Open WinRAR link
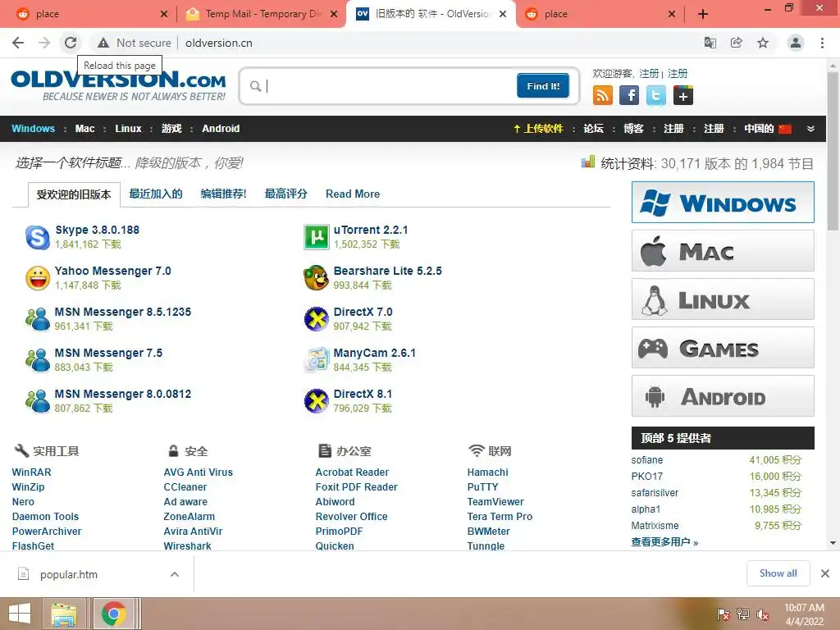This screenshot has height=630, width=840. (x=32, y=472)
